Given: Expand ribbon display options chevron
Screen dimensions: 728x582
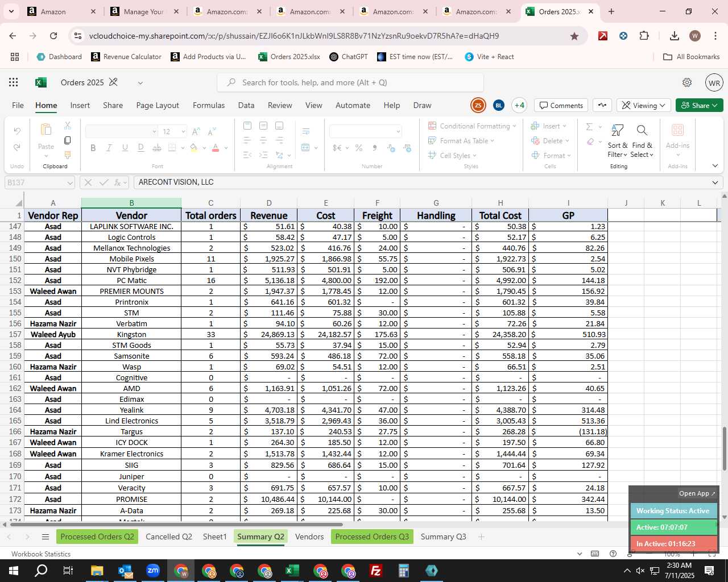Looking at the screenshot, I should 715,166.
